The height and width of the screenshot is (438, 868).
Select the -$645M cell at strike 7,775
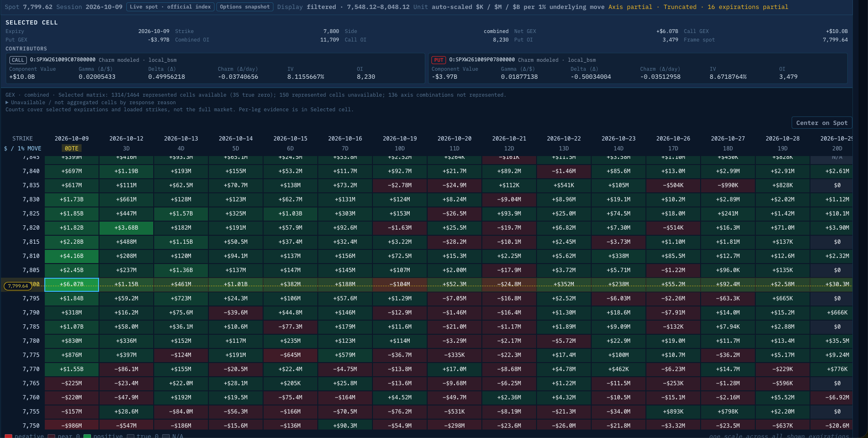click(x=290, y=355)
